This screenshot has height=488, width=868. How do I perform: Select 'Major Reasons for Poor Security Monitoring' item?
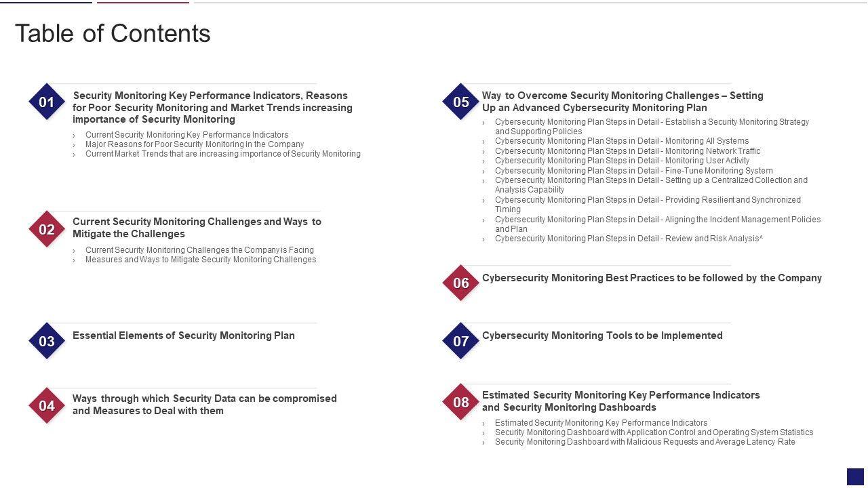pyautogui.click(x=195, y=144)
